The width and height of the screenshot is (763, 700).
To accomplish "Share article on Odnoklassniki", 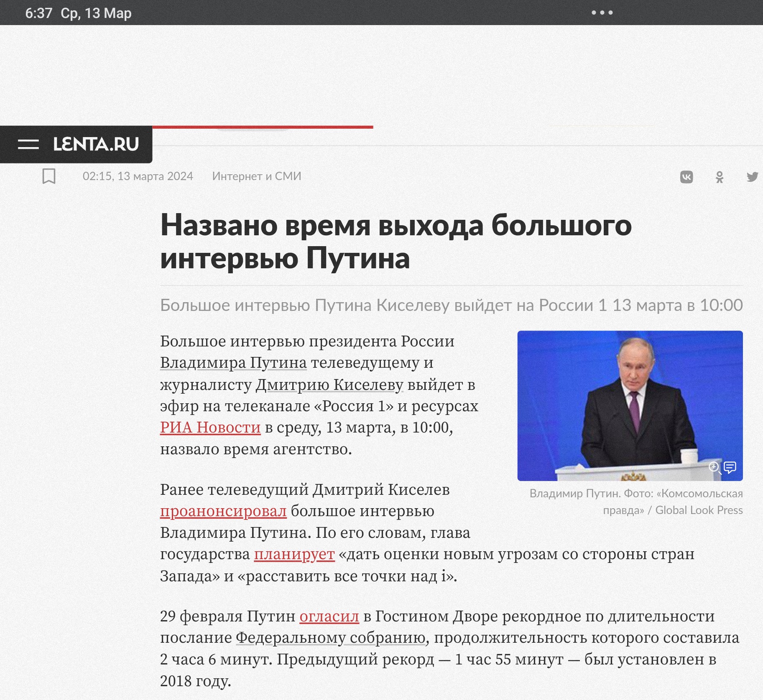I will [720, 177].
